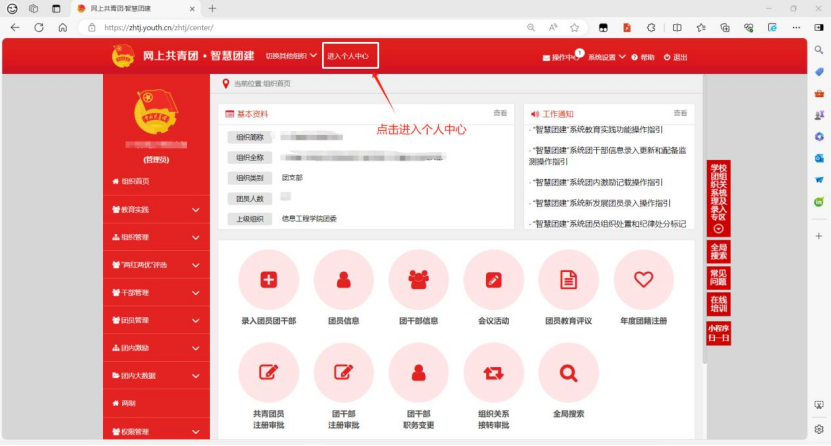831x446 pixels.
Task: Expand "两红两优"评选 sidebar menu
Action: pos(156,265)
